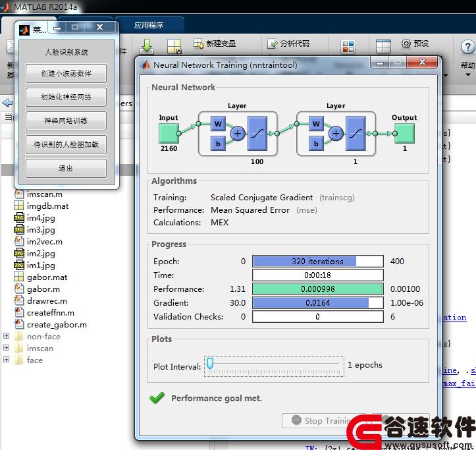Viewport: 476px width, 450px height.
Task: Open the 帮助 help dropdown arrow
Action: (x=468, y=74)
